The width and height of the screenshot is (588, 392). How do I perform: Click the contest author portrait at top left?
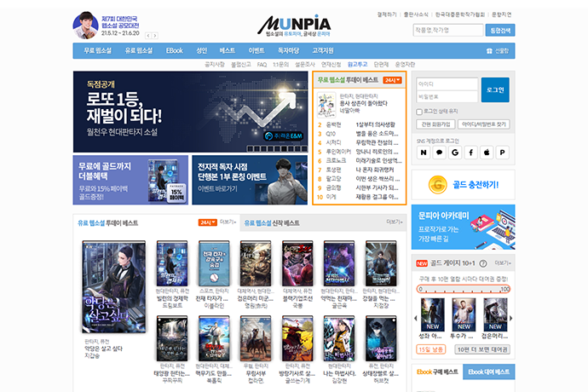[85, 26]
